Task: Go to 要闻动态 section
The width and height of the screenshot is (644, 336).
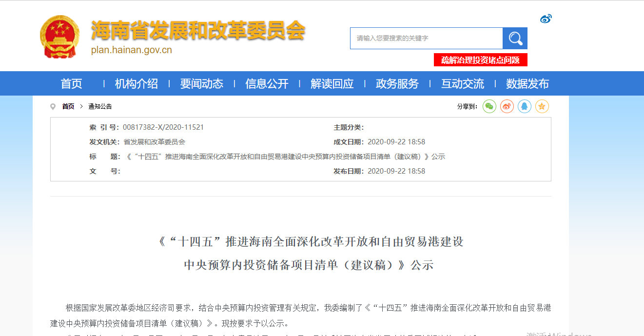Action: [201, 84]
